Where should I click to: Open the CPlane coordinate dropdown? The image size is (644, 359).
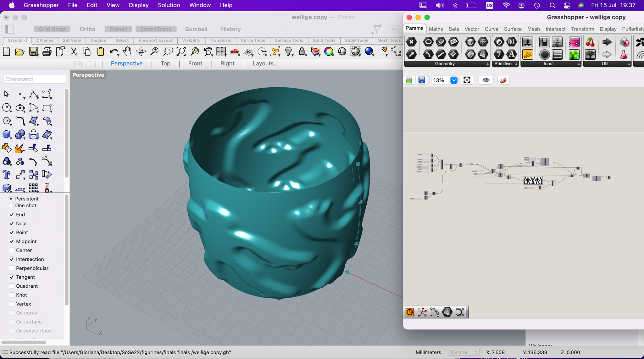tap(464, 352)
